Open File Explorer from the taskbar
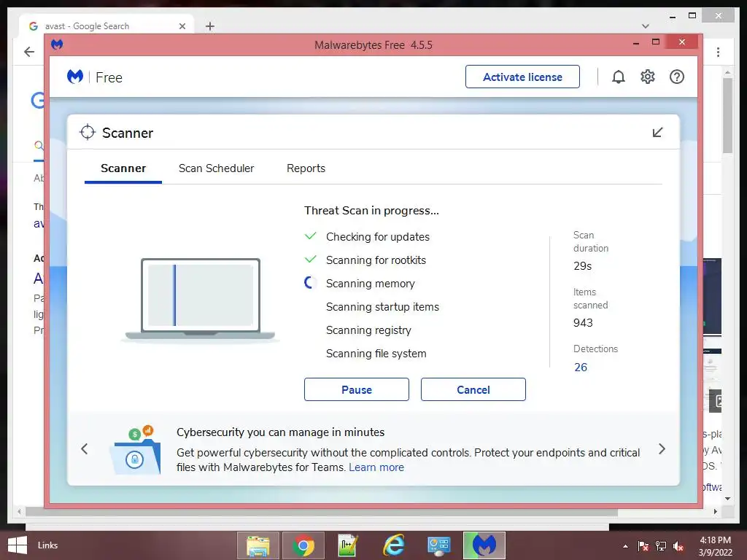 [258, 545]
